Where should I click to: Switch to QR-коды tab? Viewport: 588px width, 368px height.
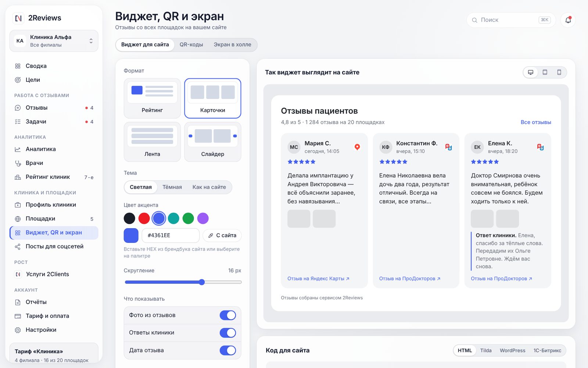tap(191, 45)
